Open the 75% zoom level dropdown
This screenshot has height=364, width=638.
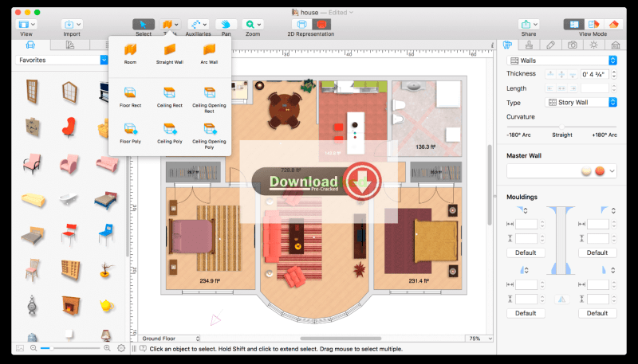(x=479, y=339)
